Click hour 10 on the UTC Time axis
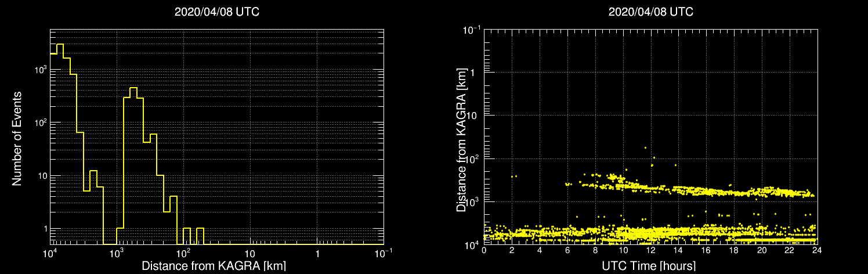Viewport: 868px width, 274px height. point(623,250)
